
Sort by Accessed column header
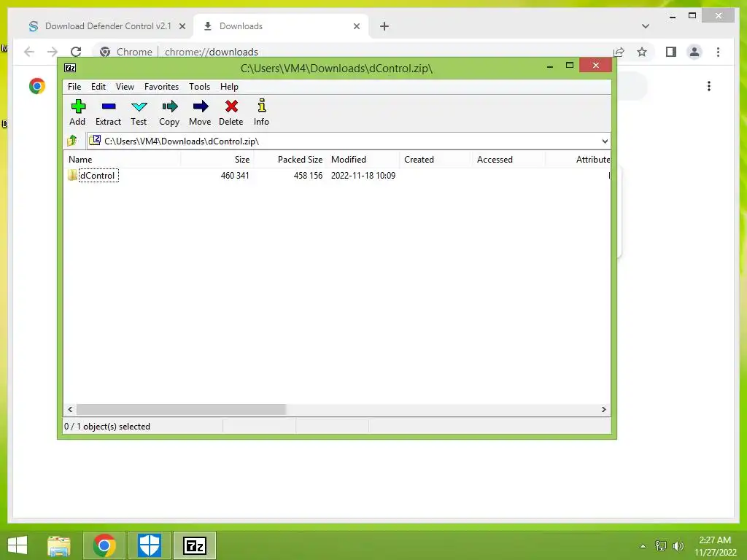[508, 160]
